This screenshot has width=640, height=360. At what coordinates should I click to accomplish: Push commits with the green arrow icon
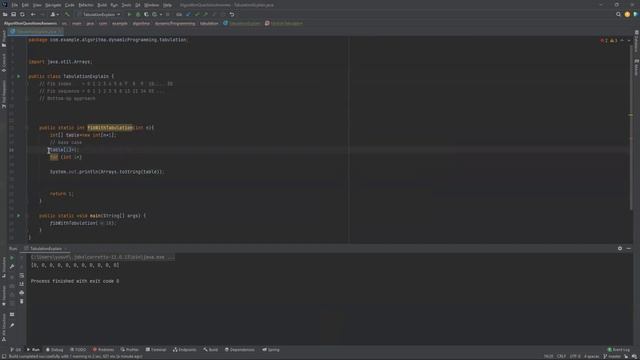tap(206, 14)
